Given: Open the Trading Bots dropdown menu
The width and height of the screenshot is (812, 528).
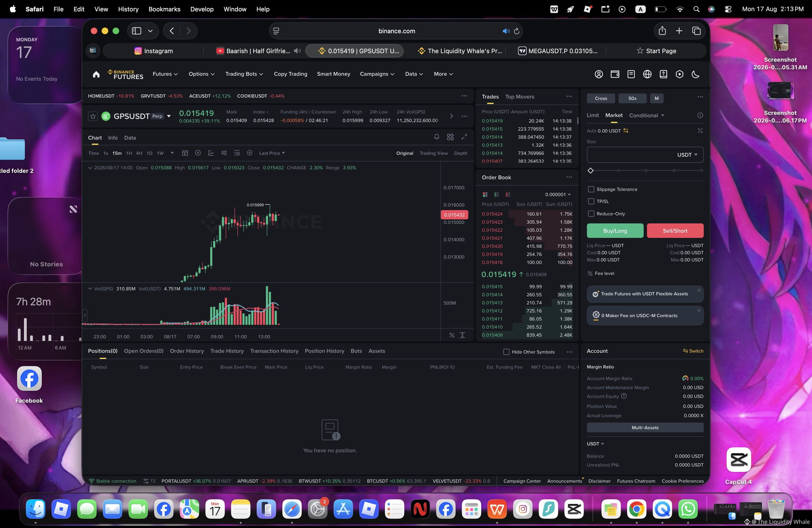Looking at the screenshot, I should click(x=244, y=74).
